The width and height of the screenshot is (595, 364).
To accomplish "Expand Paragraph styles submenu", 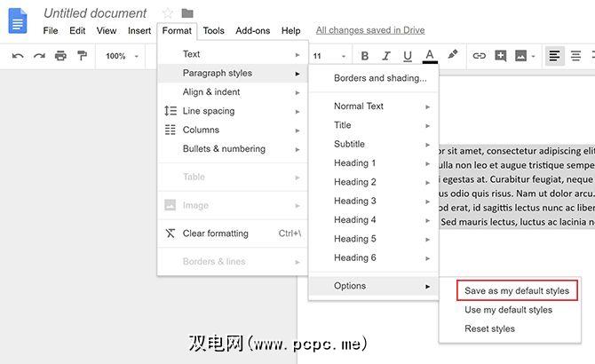I will click(233, 73).
